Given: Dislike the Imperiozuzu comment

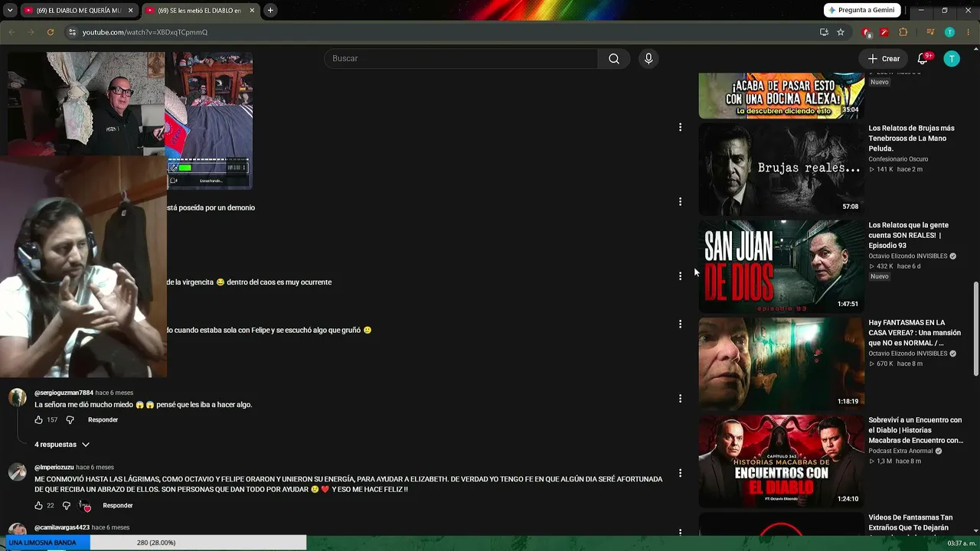Looking at the screenshot, I should tap(66, 506).
